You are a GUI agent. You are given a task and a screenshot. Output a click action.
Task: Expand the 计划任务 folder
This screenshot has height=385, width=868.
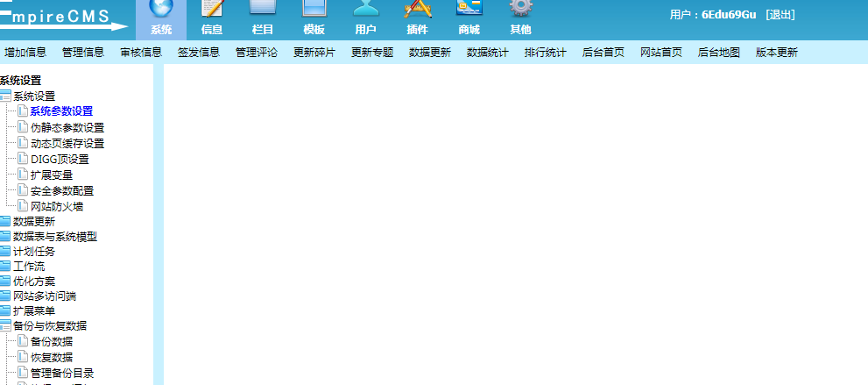[5, 252]
